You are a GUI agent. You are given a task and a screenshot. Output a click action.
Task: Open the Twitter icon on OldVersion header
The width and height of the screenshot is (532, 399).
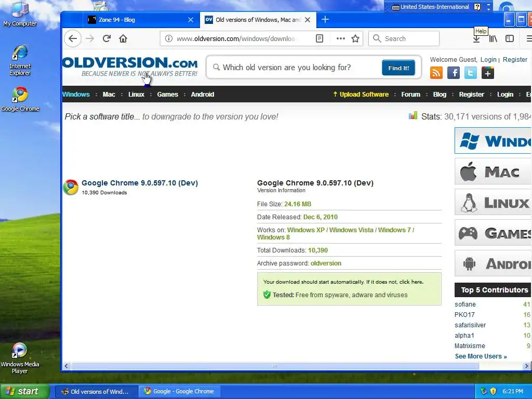[x=471, y=73]
